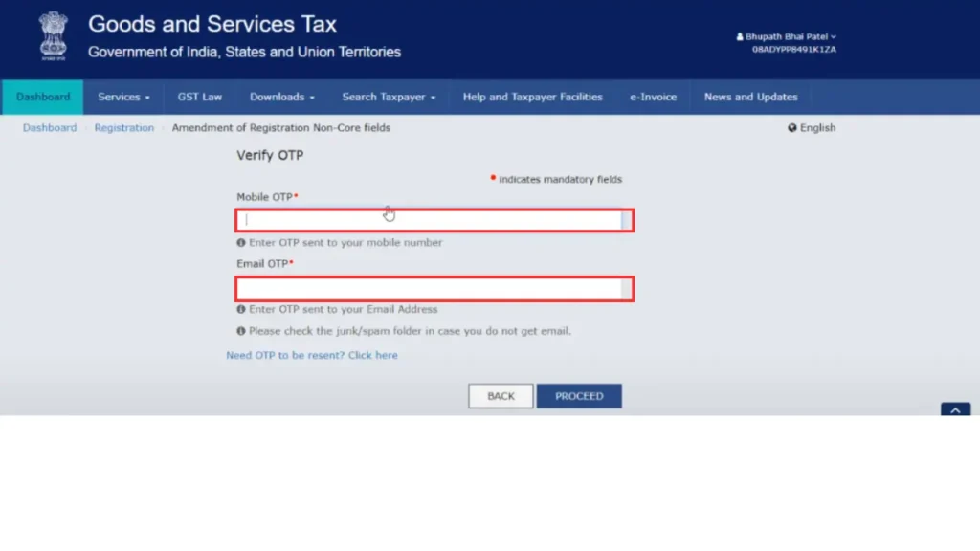This screenshot has height=551, width=980.
Task: Click the globe icon next to English
Action: [x=791, y=127]
